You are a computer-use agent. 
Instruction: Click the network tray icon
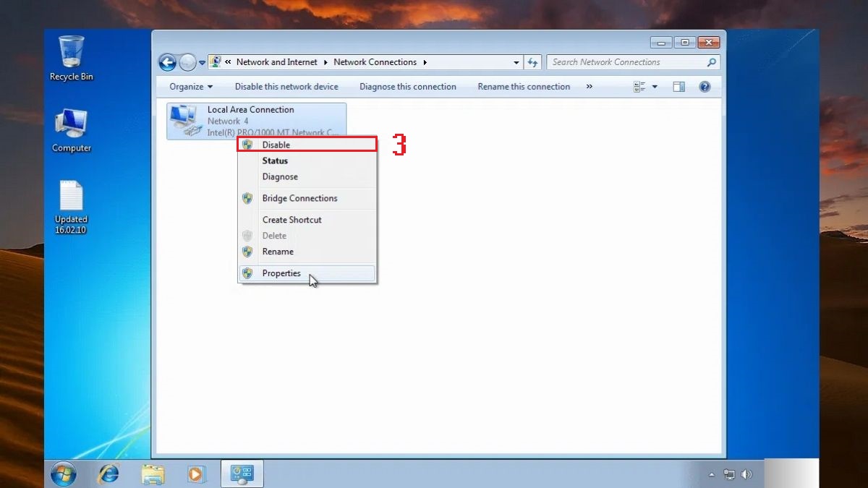tap(730, 475)
